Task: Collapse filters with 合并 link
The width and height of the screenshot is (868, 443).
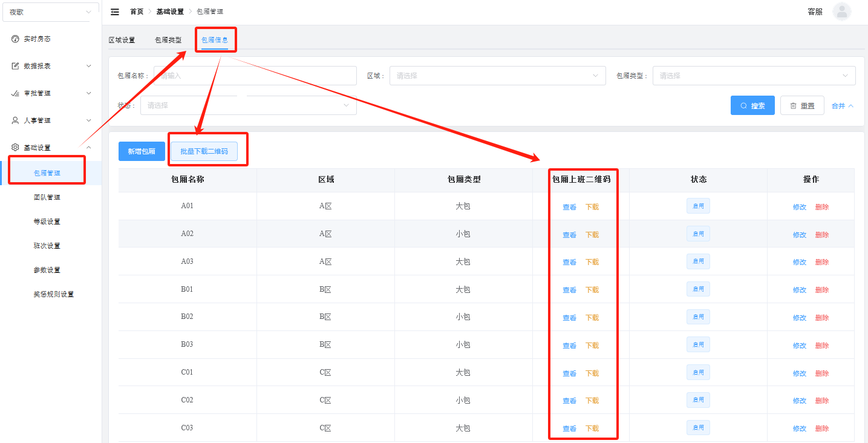Action: (x=843, y=106)
